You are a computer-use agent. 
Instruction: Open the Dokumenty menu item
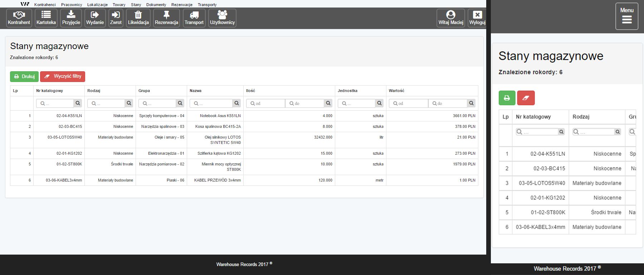click(x=156, y=5)
